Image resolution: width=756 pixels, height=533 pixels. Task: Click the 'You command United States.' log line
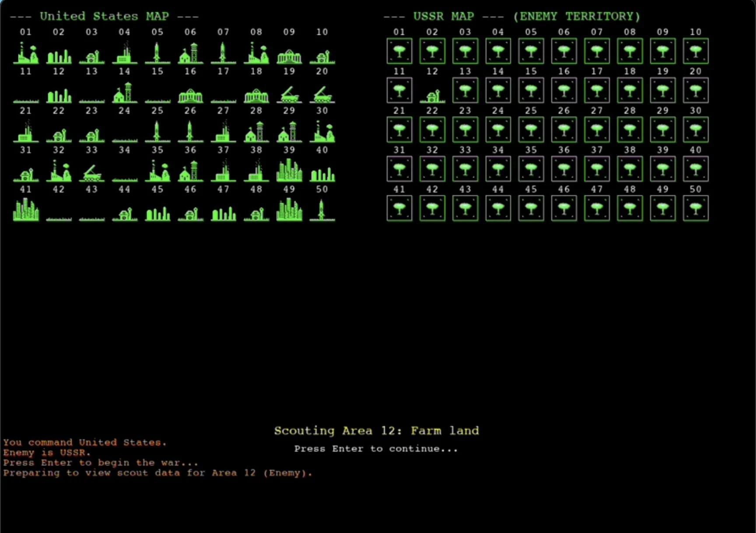pyautogui.click(x=85, y=442)
